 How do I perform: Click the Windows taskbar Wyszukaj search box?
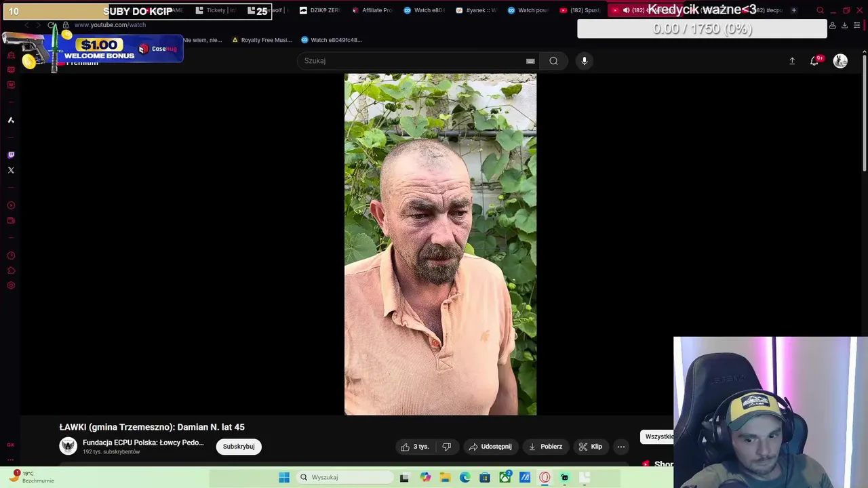344,477
